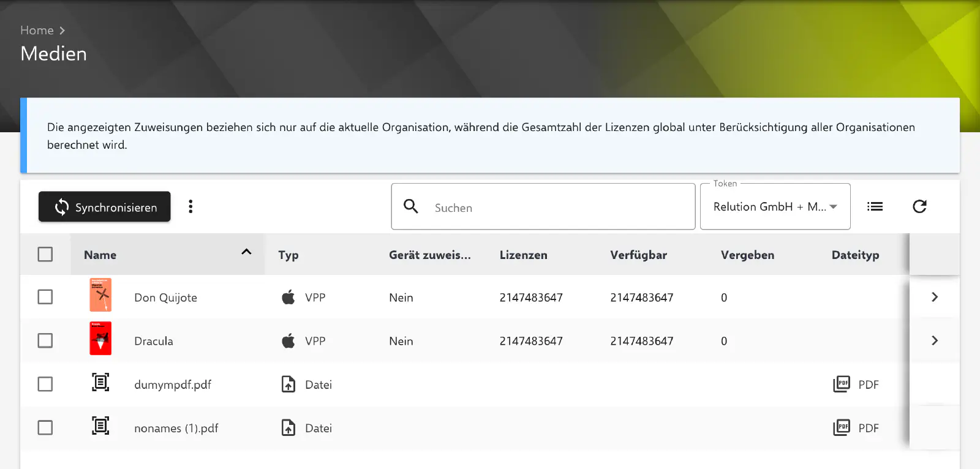This screenshot has width=980, height=469.
Task: Expand Dracula row details chevron
Action: (935, 340)
